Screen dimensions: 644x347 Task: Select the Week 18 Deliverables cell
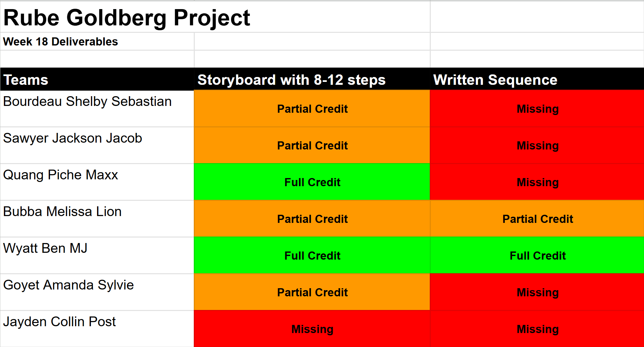61,42
